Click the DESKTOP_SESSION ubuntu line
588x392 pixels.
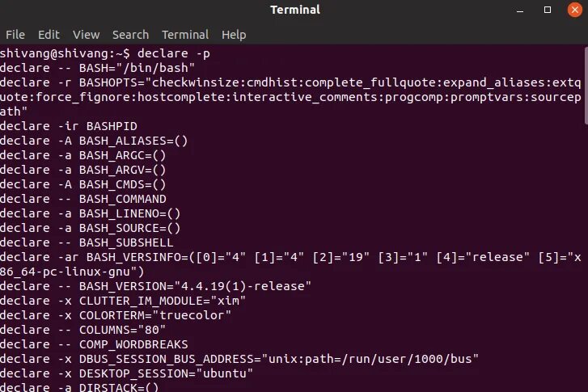point(126,373)
